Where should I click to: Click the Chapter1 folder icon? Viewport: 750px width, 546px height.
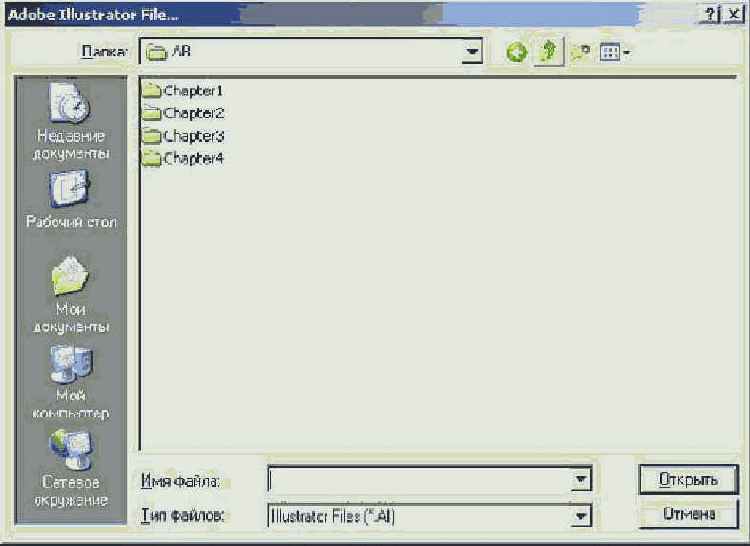152,90
